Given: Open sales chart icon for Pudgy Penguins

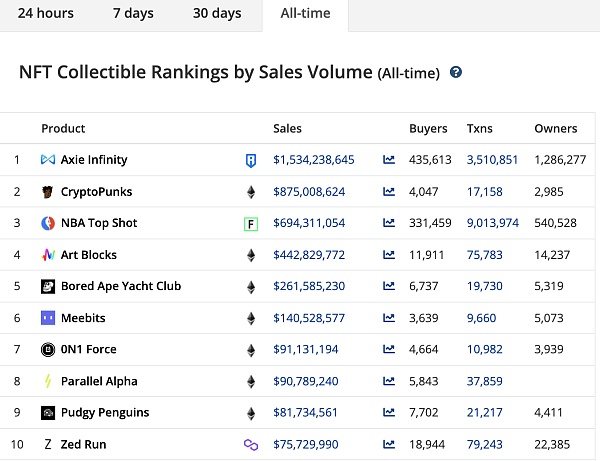Looking at the screenshot, I should (388, 413).
